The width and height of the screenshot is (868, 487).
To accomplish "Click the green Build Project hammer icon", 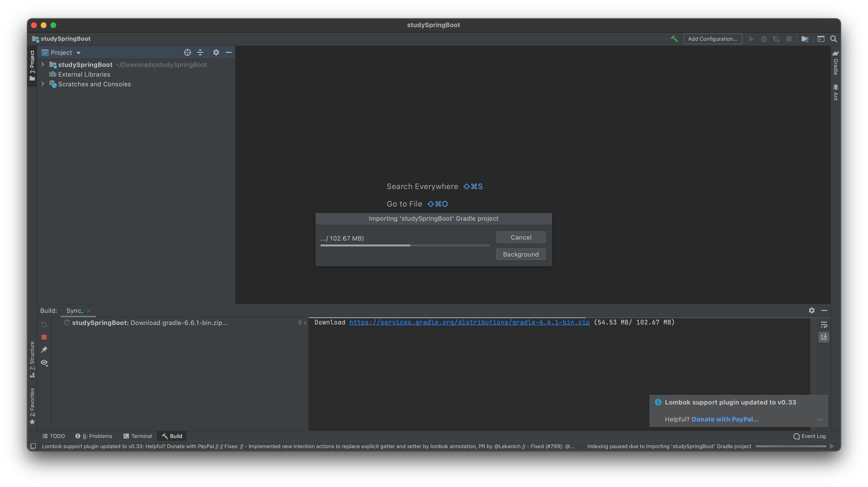I will (x=674, y=39).
